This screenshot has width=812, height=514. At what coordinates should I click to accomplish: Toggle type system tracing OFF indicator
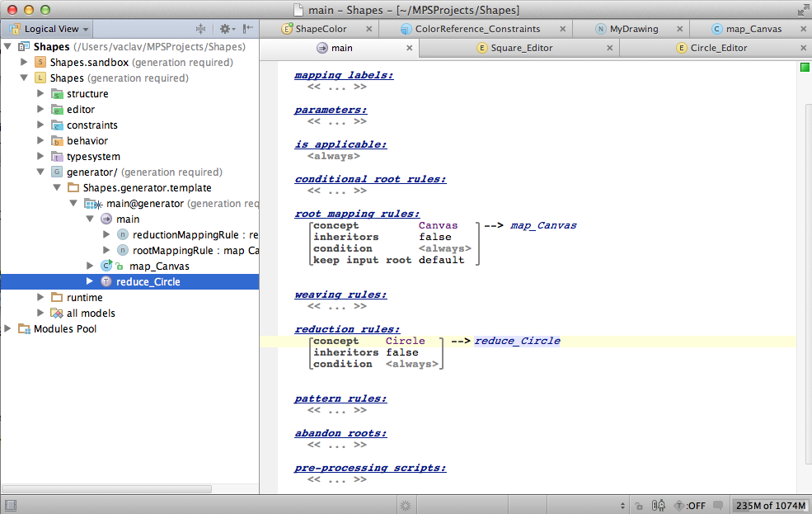click(x=689, y=505)
